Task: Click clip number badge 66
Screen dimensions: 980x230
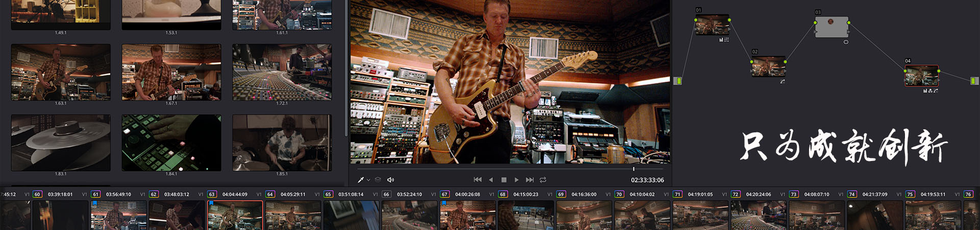Action: [x=386, y=194]
